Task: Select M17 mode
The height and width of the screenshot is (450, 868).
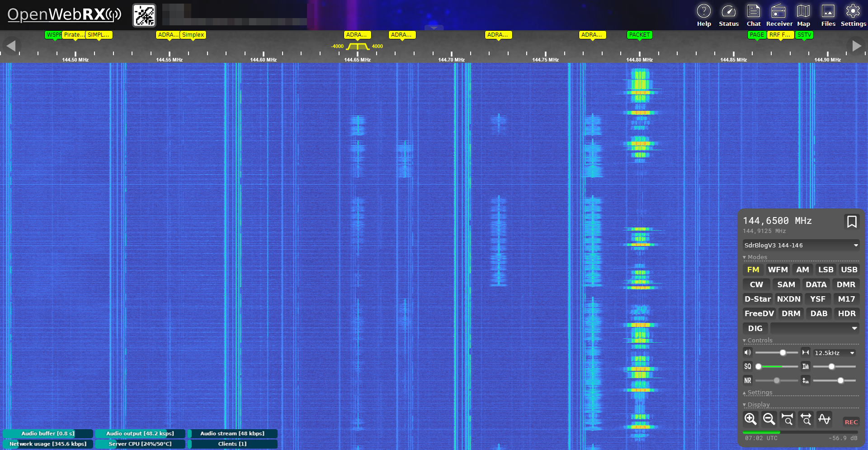Action: (x=846, y=299)
